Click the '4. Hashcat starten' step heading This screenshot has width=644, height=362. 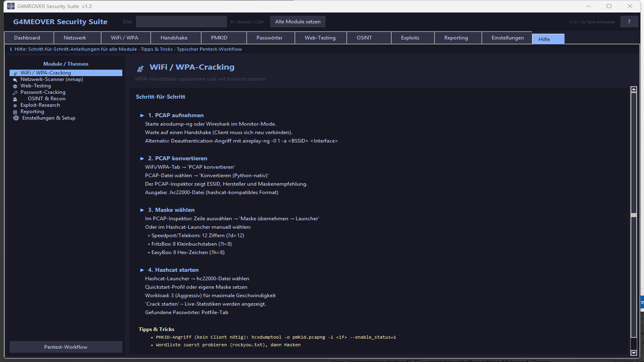(x=173, y=270)
